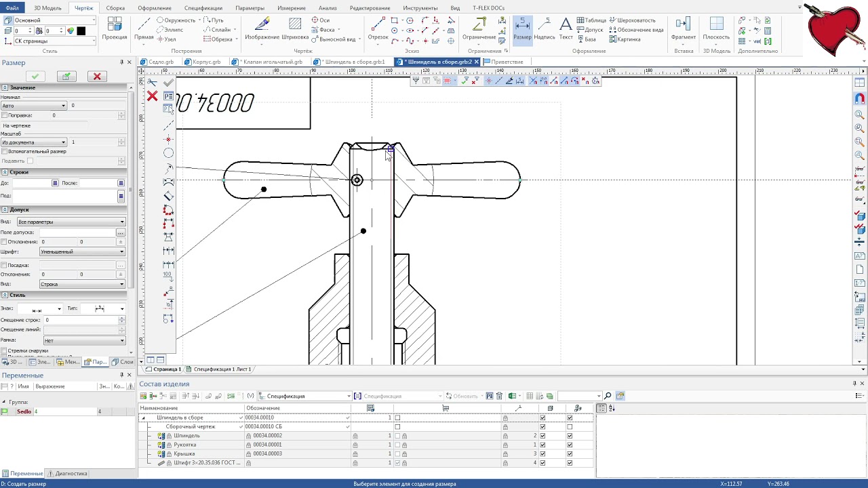This screenshot has height=488, width=868.
Task: Open the Спецификации ribbon tab
Action: pos(203,8)
